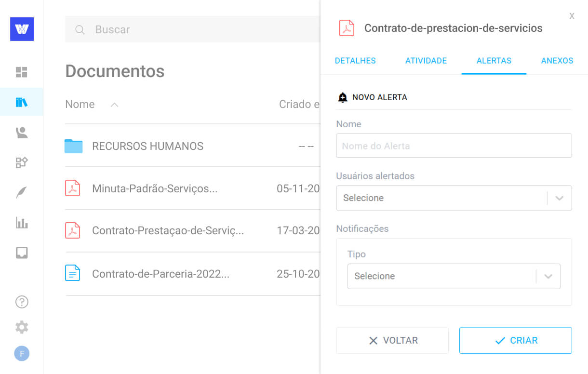Click the CRIAR button
This screenshot has height=374, width=588.
click(x=515, y=340)
